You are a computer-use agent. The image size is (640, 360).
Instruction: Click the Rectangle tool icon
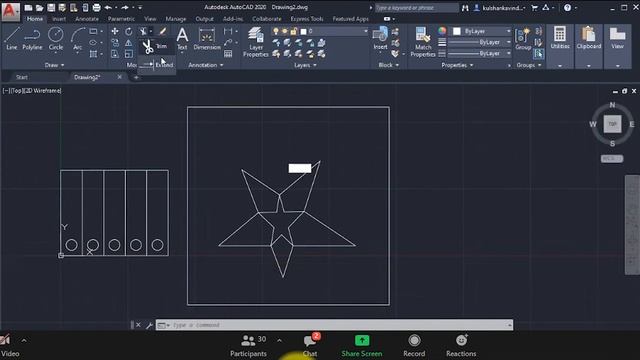coord(93,31)
